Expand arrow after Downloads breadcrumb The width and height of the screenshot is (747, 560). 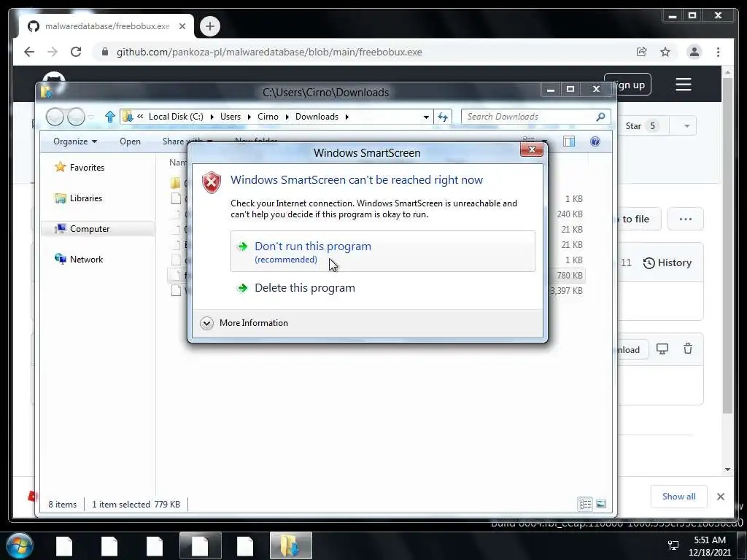tap(347, 117)
